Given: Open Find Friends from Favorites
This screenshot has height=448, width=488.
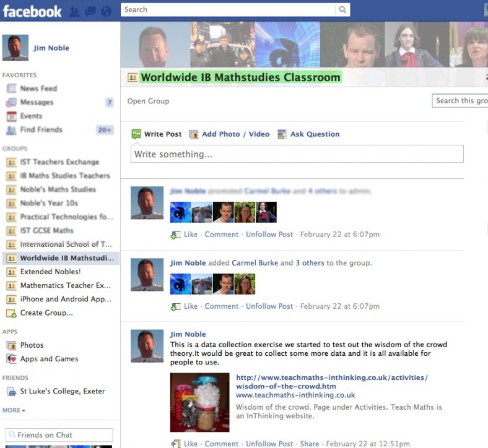Looking at the screenshot, I should [41, 130].
